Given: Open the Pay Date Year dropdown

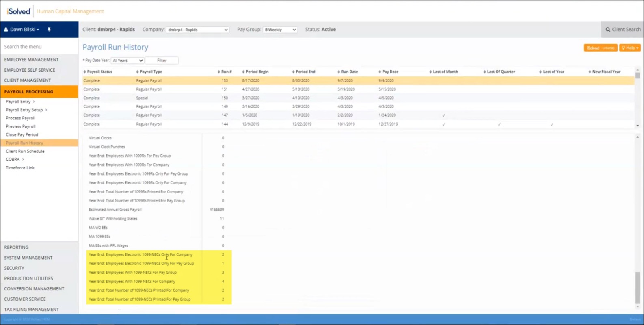Looking at the screenshot, I should 128,61.
